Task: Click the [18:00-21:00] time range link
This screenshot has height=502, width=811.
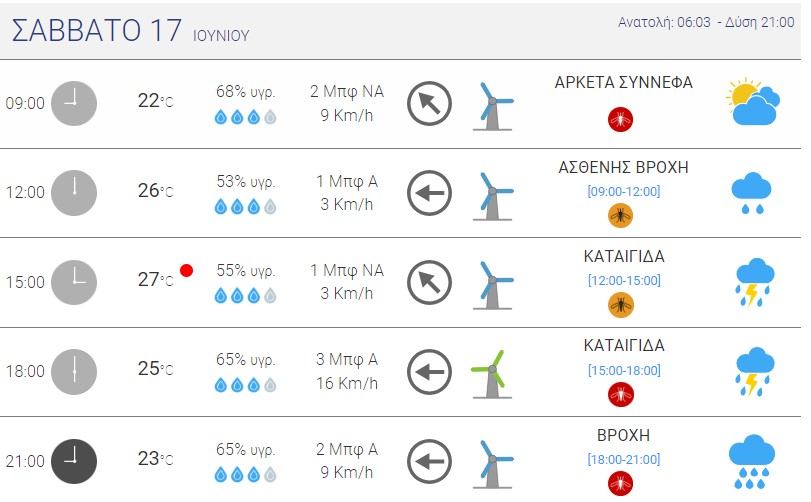Action: point(624,459)
